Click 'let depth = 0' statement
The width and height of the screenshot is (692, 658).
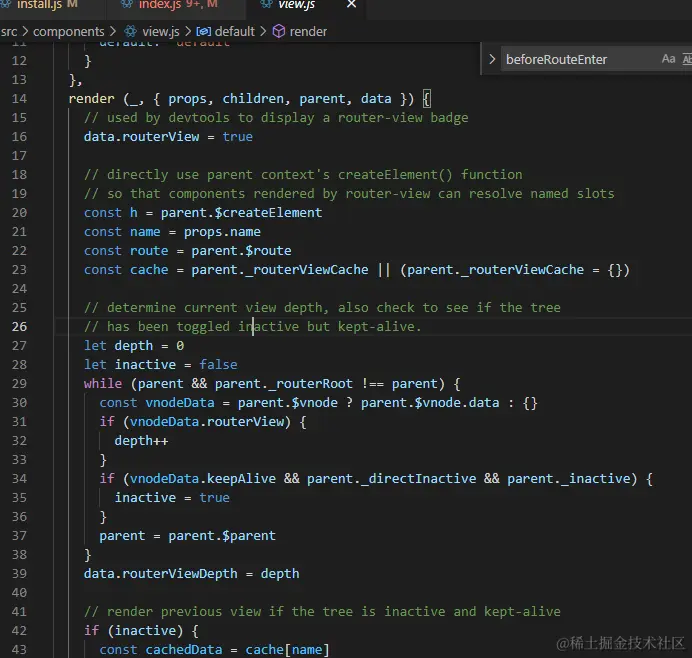pyautogui.click(x=134, y=346)
